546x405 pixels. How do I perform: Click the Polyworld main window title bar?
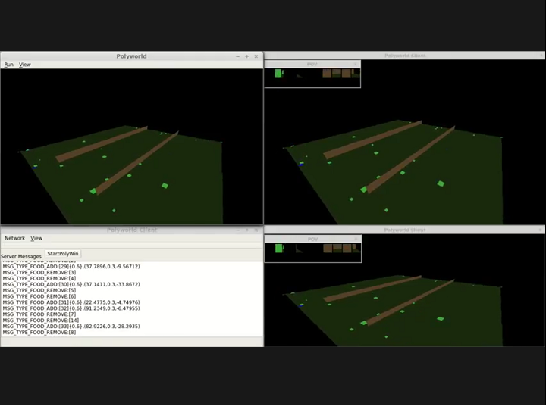[132, 56]
